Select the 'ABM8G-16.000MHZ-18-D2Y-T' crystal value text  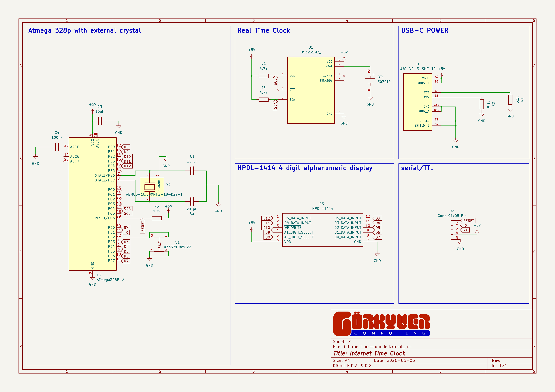[x=154, y=195]
